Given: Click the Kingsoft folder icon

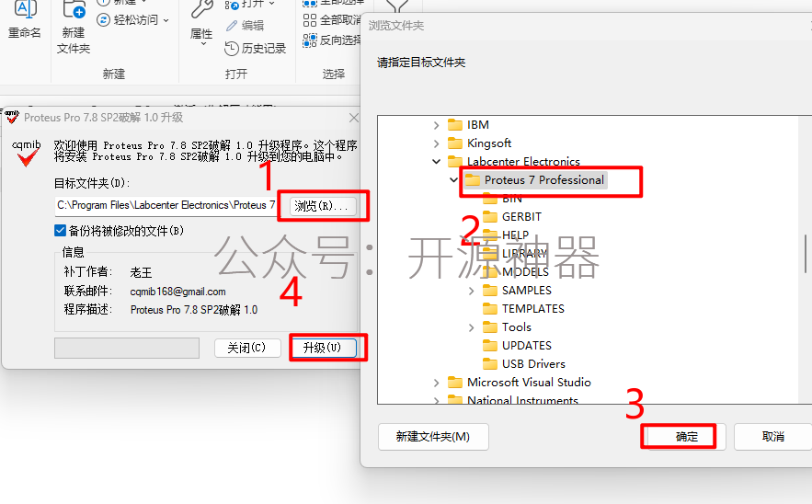Looking at the screenshot, I should pos(454,143).
